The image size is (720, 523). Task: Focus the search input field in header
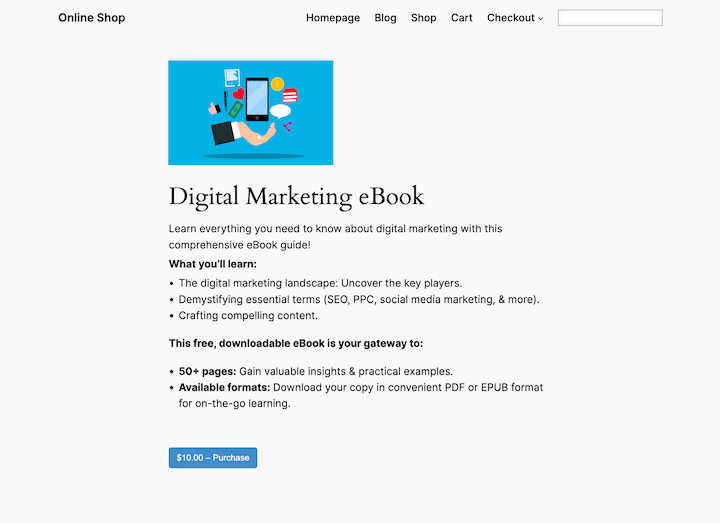[x=610, y=18]
